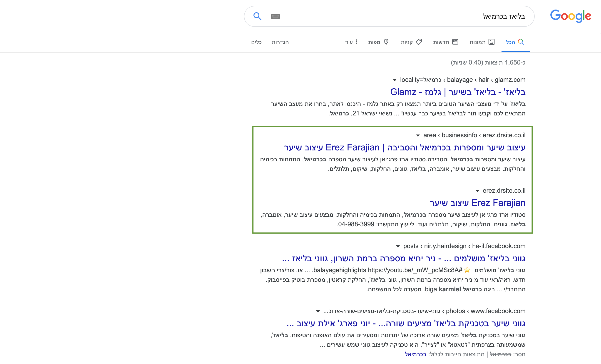Open the three-dot more menu
The width and height of the screenshot is (601, 364).
pos(357,42)
